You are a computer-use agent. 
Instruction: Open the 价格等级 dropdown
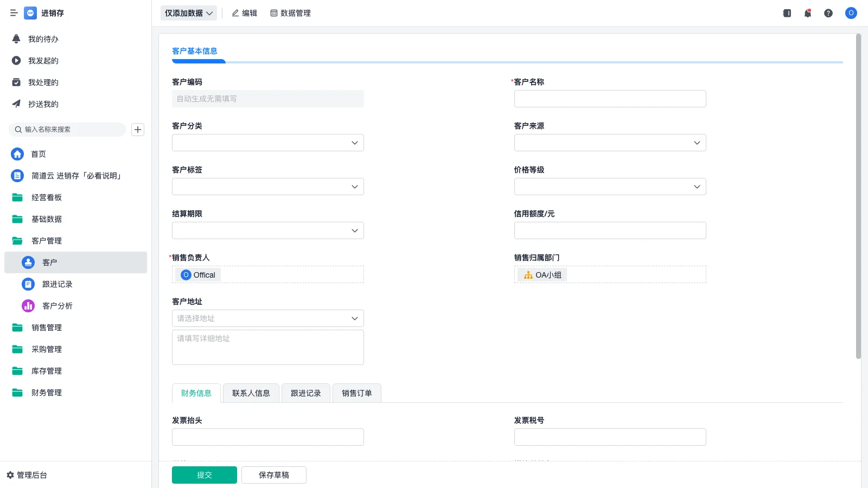pos(610,187)
